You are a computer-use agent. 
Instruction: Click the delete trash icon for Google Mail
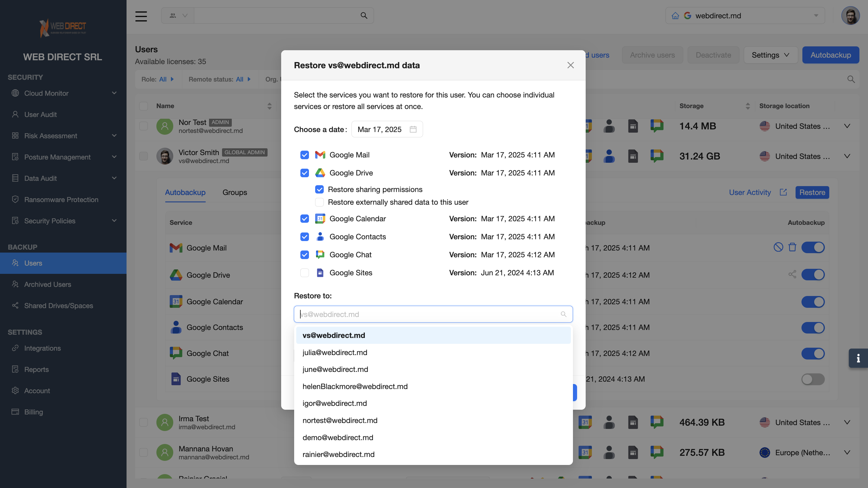click(x=792, y=247)
